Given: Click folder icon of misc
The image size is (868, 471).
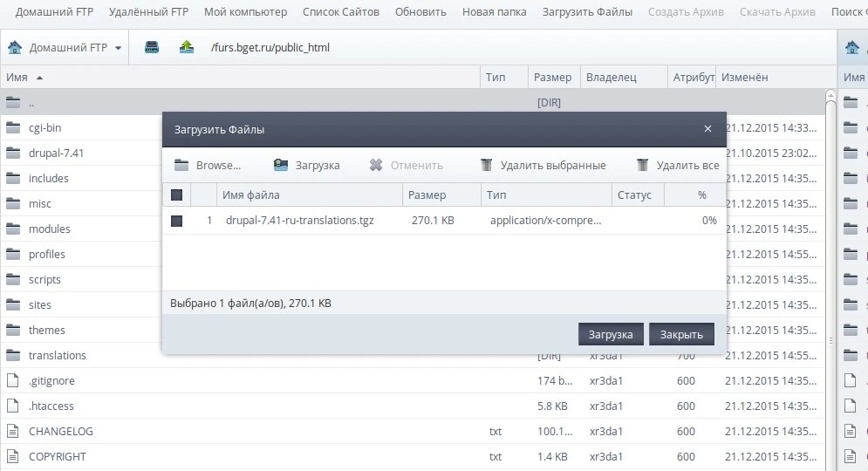Looking at the screenshot, I should pyautogui.click(x=13, y=204).
